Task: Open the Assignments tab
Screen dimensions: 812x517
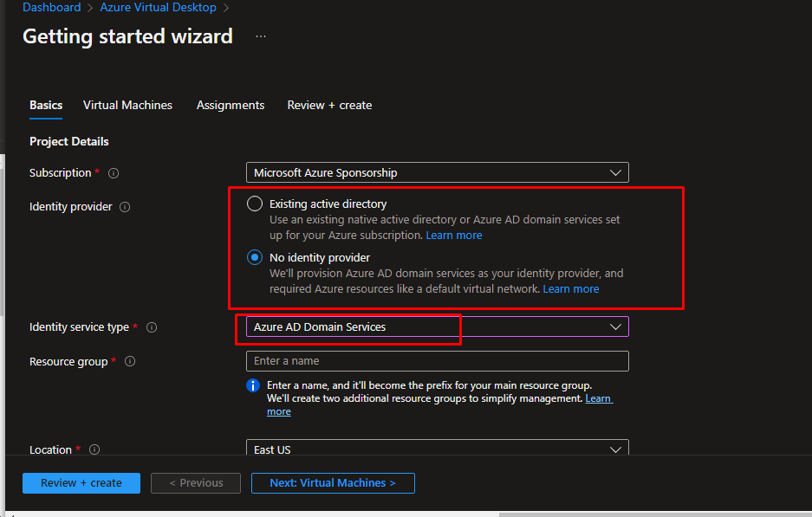Action: [x=231, y=105]
